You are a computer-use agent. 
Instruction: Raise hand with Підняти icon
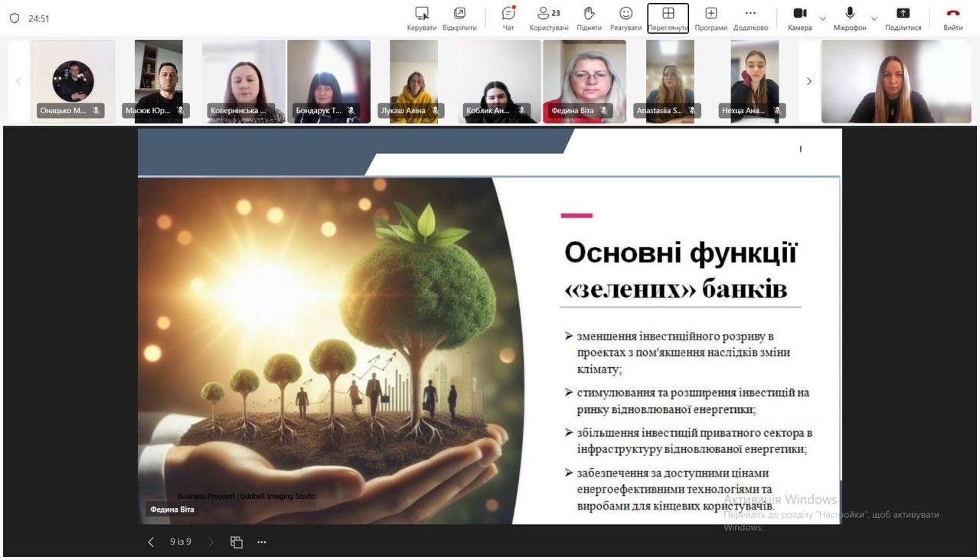click(x=589, y=18)
